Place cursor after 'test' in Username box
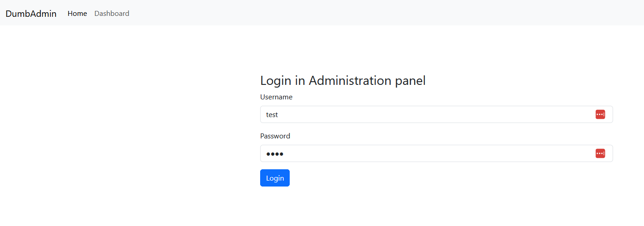 279,115
